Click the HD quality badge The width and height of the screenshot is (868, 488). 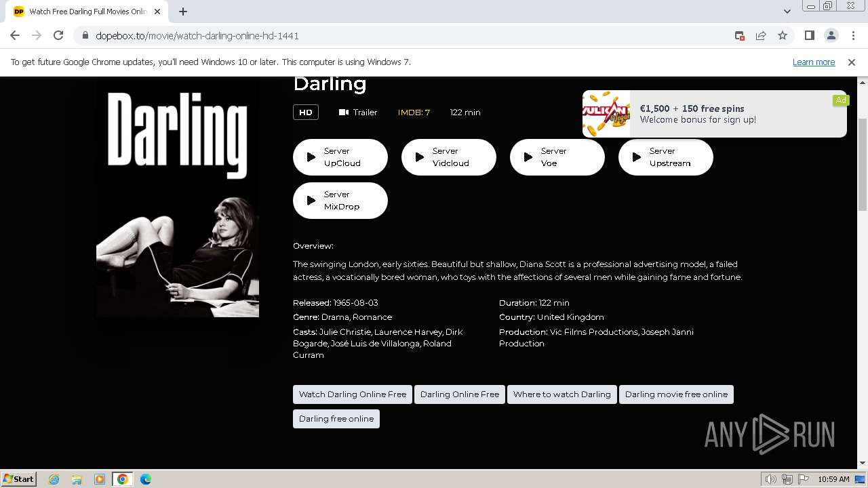coord(306,113)
